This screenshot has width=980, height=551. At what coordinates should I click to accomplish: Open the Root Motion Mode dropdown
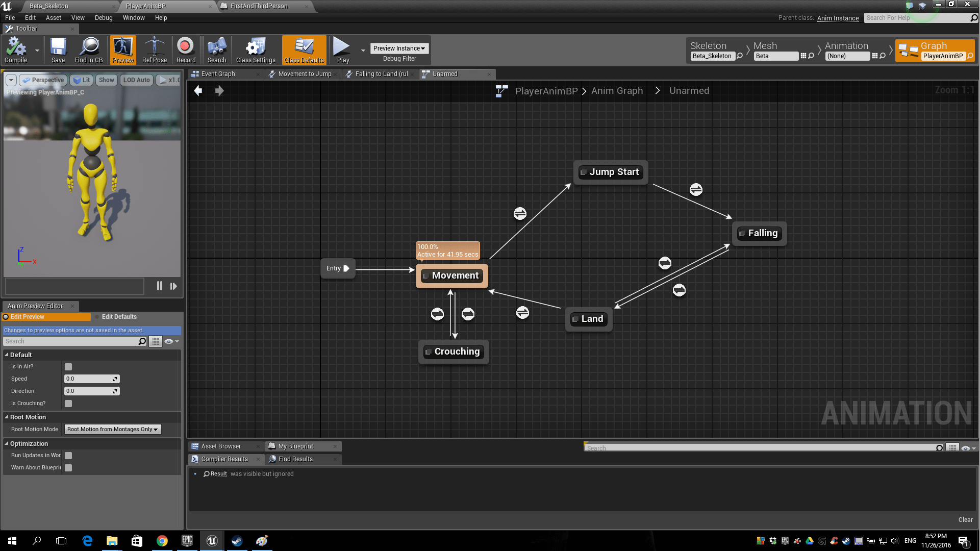click(x=112, y=430)
